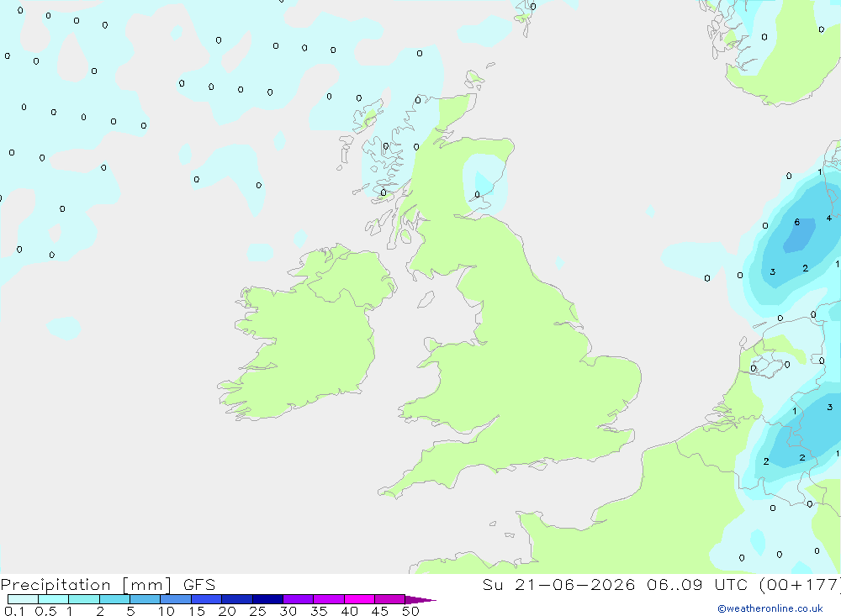Screen dimensions: 841x616
Task: Click the '50' legend scale label
Action: pos(410,611)
